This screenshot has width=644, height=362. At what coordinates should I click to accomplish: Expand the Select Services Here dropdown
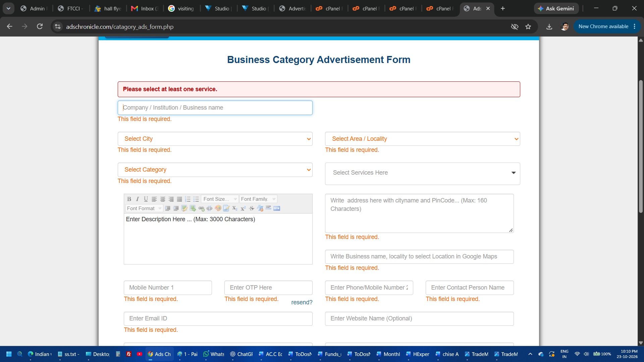click(x=422, y=174)
